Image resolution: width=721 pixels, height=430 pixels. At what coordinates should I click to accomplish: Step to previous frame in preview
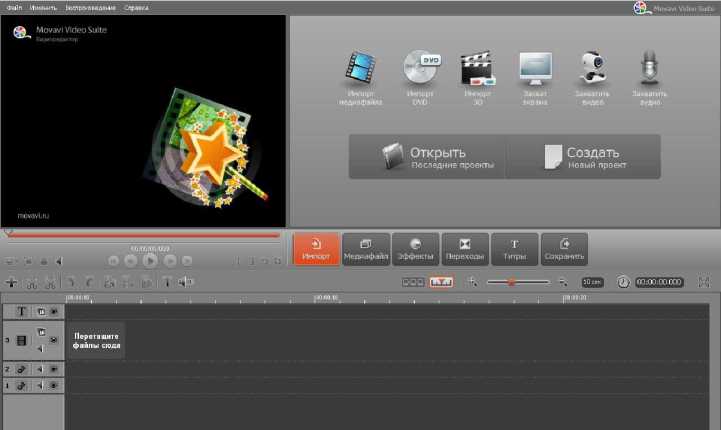[x=131, y=261]
